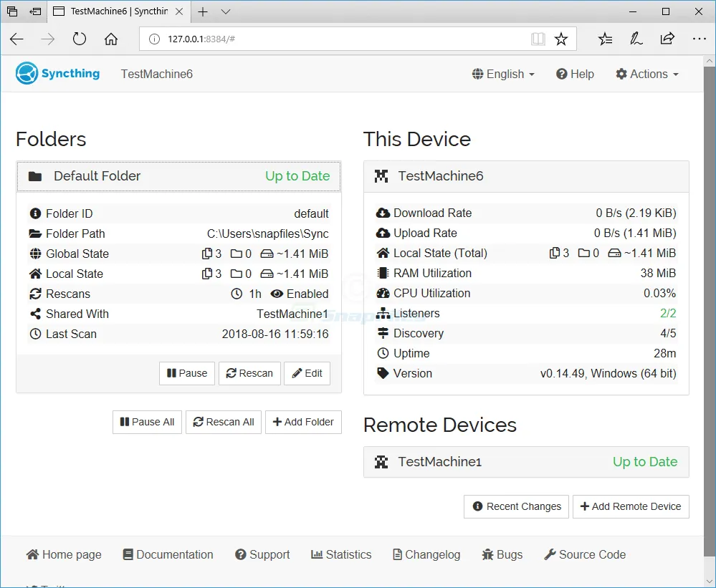Open the English language dropdown
Viewport: 716px width, 588px height.
[503, 74]
